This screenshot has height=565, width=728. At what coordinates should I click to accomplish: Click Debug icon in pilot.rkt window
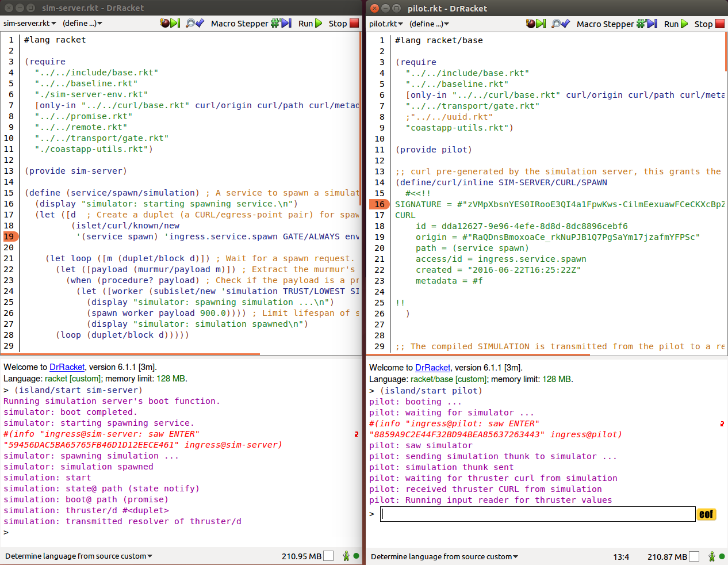[x=535, y=24]
